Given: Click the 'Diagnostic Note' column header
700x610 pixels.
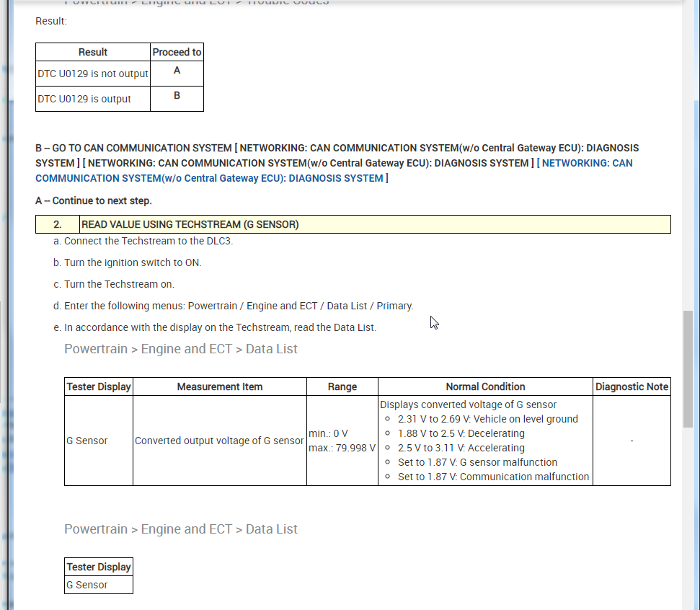Looking at the screenshot, I should 632,386.
